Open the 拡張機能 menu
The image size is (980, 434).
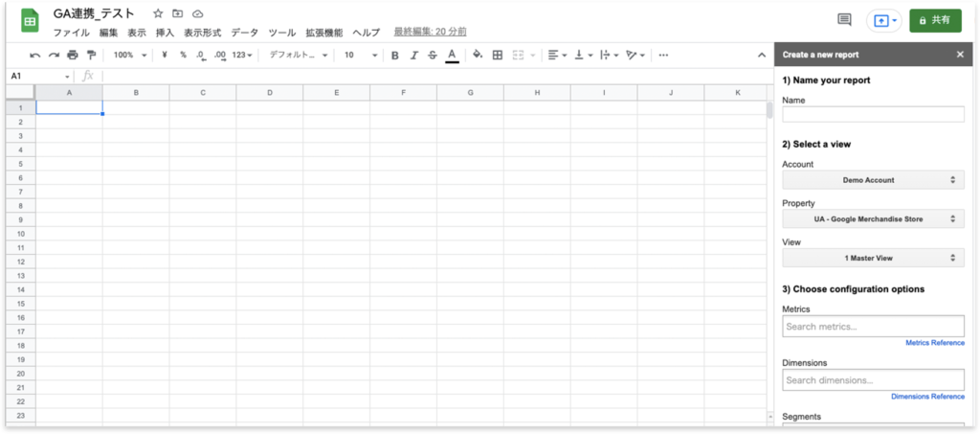(323, 33)
